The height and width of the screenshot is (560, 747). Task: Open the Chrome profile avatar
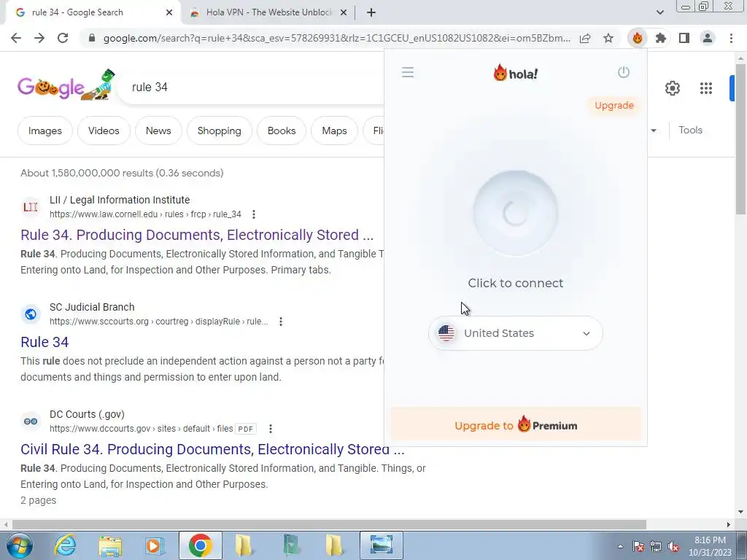point(708,38)
